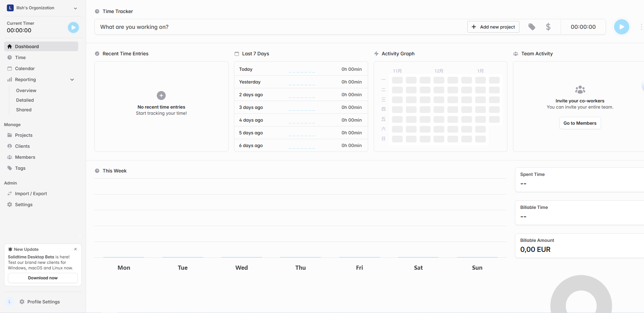Click the Recent Time Entries heading icon
This screenshot has width=644, height=313.
(x=97, y=54)
